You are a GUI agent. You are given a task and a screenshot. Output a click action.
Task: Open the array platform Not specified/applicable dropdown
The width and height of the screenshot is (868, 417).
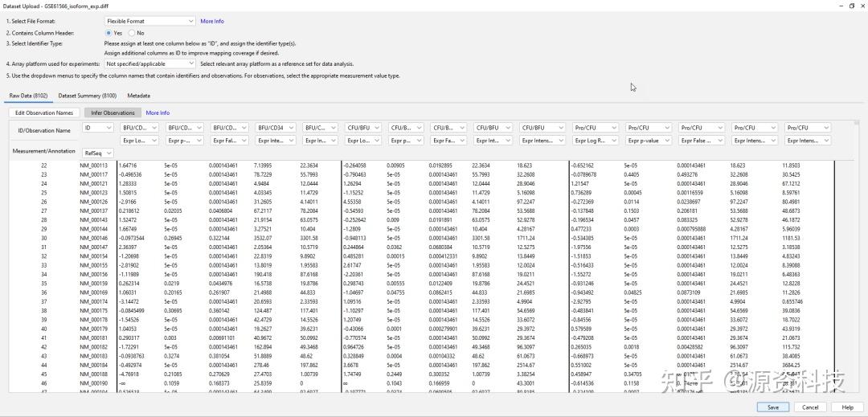tap(149, 63)
